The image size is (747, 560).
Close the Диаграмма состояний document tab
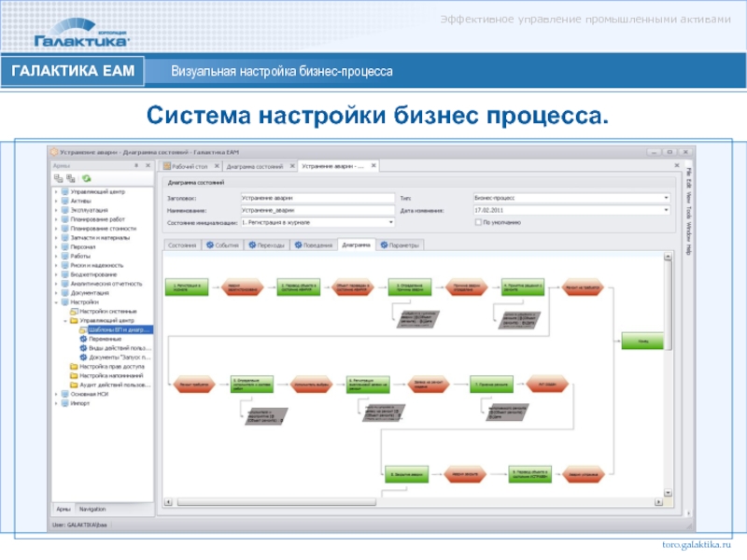[x=292, y=166]
